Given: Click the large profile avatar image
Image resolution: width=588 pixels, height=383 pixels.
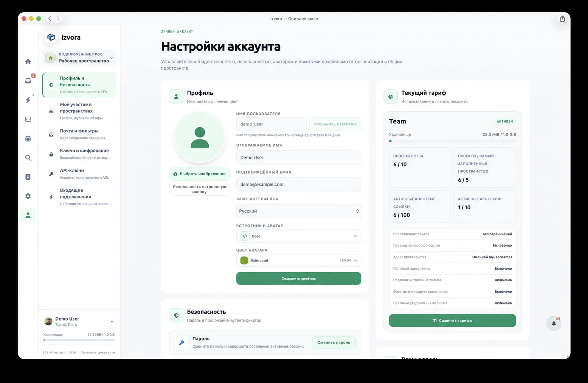Looking at the screenshot, I should click(x=200, y=137).
